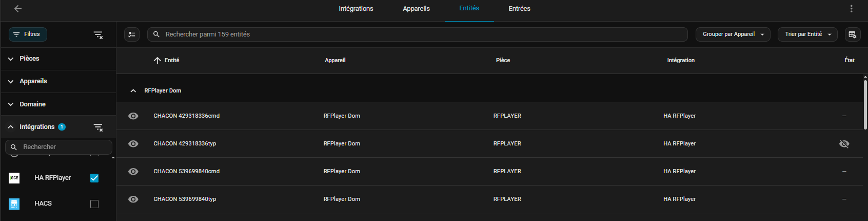Click eye icon for CHACON 429318336cmd

coord(133,116)
